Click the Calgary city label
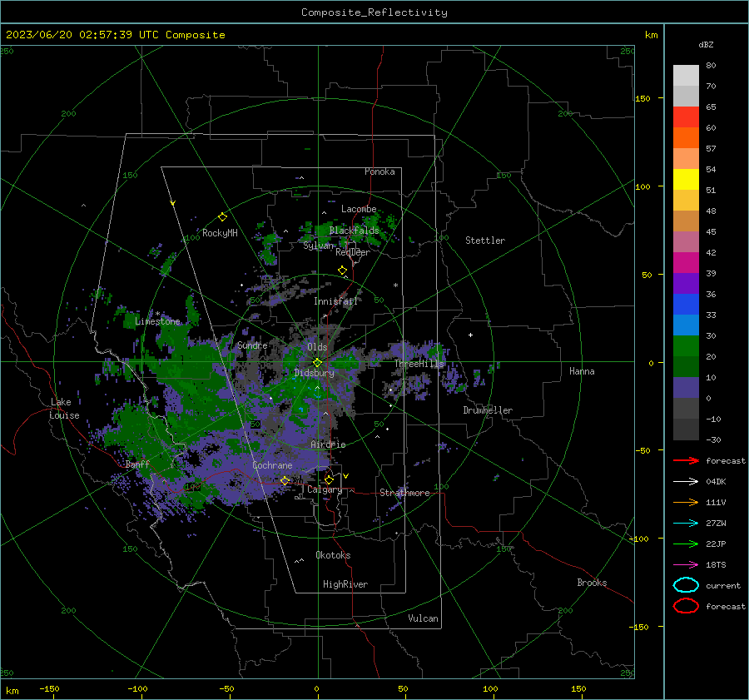 pyautogui.click(x=325, y=489)
